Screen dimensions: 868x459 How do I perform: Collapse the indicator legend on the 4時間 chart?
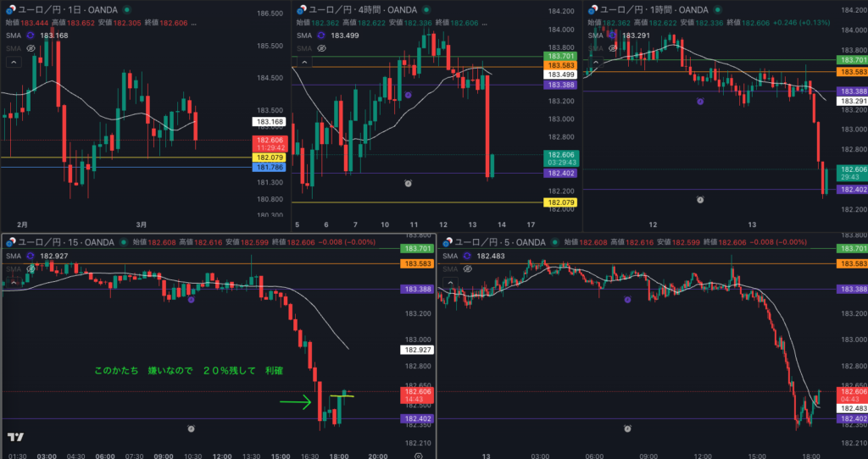point(304,63)
